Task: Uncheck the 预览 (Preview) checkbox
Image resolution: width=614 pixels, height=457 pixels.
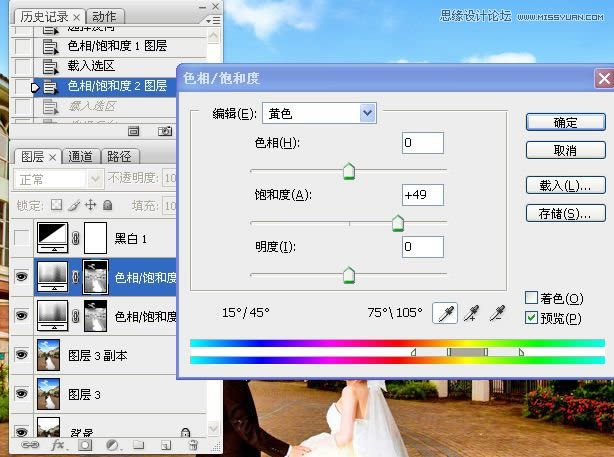Action: 532,318
